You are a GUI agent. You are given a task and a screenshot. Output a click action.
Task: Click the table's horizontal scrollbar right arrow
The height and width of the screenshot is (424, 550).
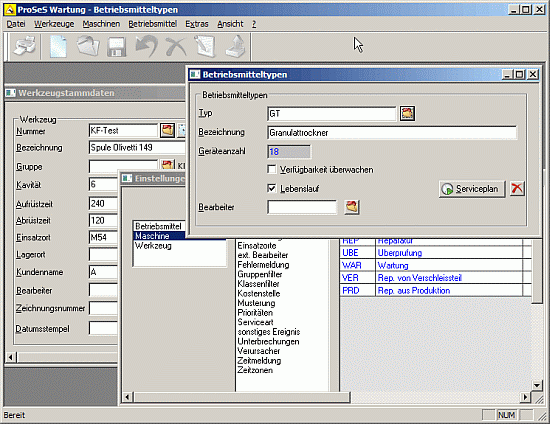tap(525, 397)
